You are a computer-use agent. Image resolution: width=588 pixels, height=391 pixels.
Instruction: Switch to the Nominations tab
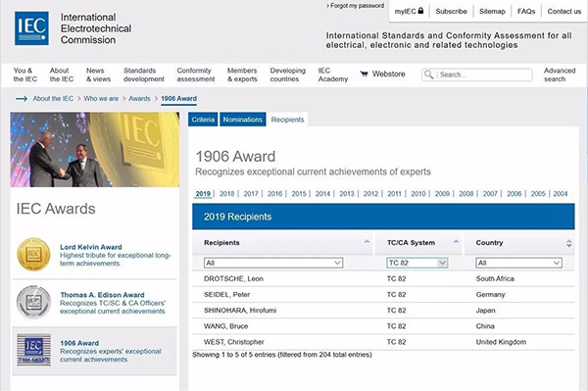(243, 120)
